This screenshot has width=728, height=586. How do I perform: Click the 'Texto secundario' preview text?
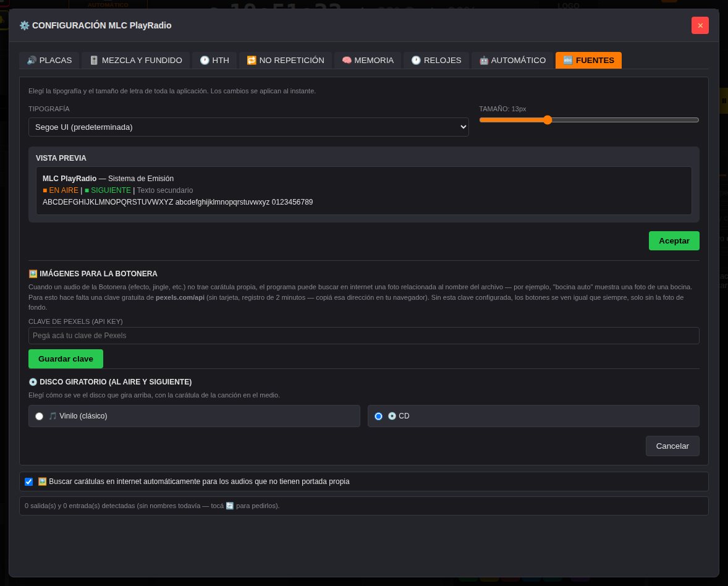click(x=165, y=190)
